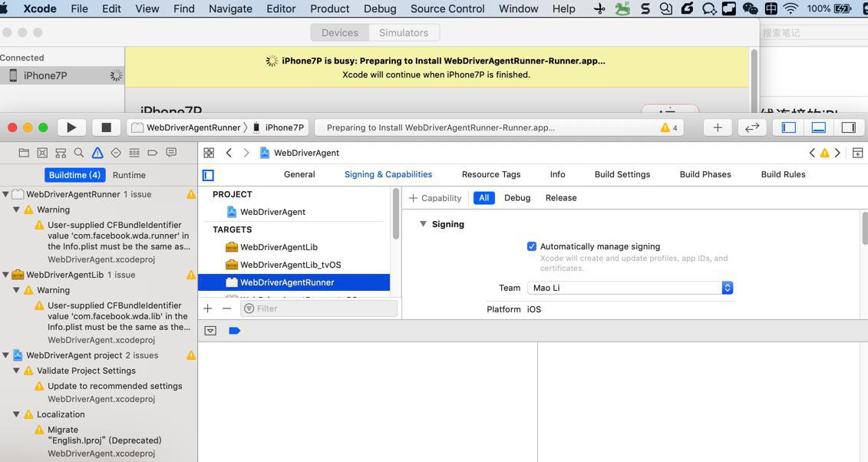Open the Report navigator icon
868x462 pixels.
tap(172, 153)
